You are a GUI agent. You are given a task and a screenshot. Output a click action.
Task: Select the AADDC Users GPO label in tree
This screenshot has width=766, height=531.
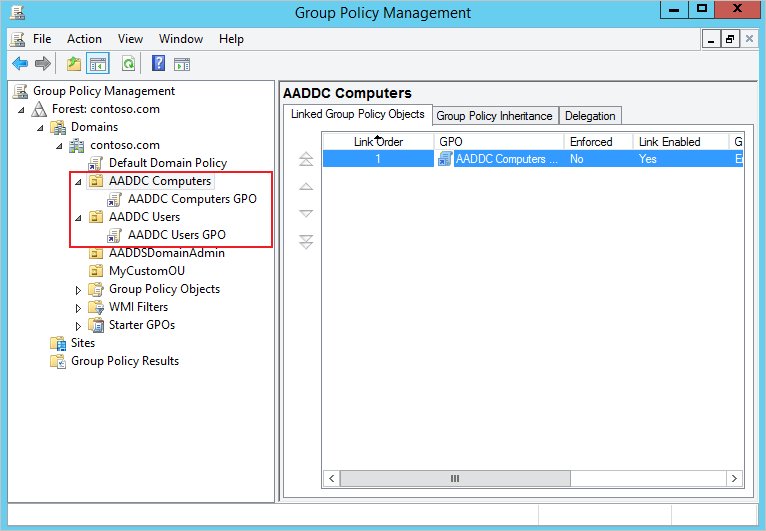point(177,235)
